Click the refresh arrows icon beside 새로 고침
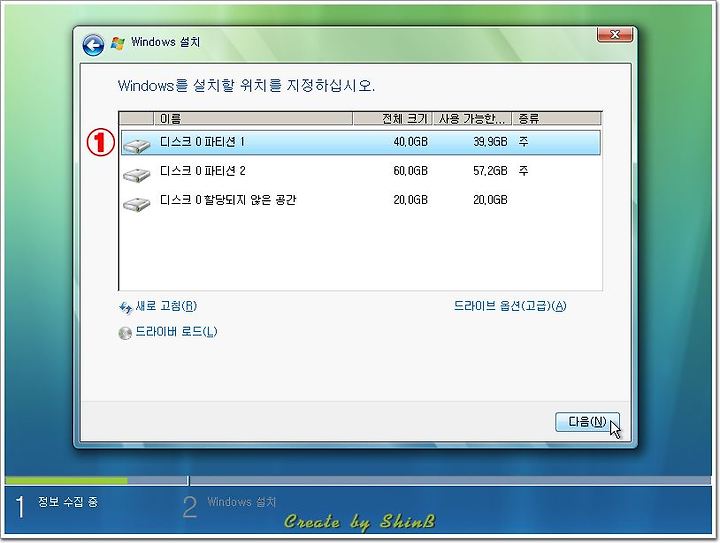Viewport: 720px width, 543px height. coord(125,308)
